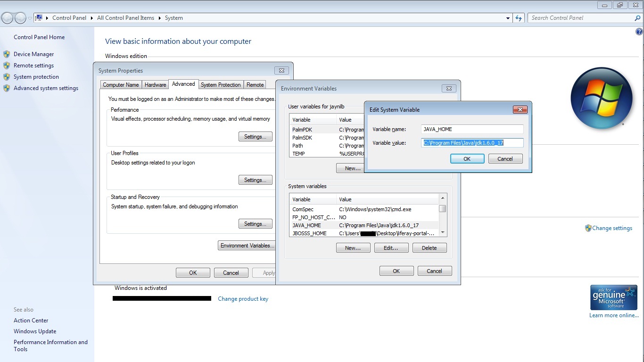Click the system variables scroll up arrow
This screenshot has height=362, width=644.
[x=442, y=198]
